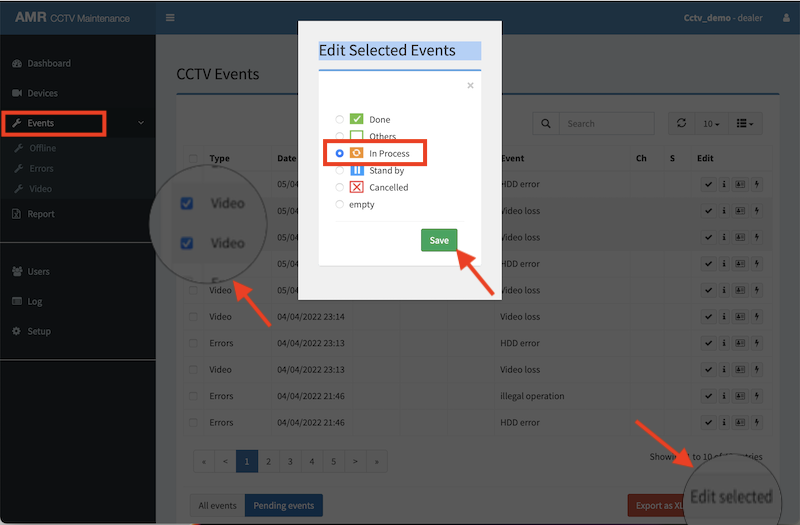
Task: Open Dashboard from the sidebar
Action: pos(48,63)
